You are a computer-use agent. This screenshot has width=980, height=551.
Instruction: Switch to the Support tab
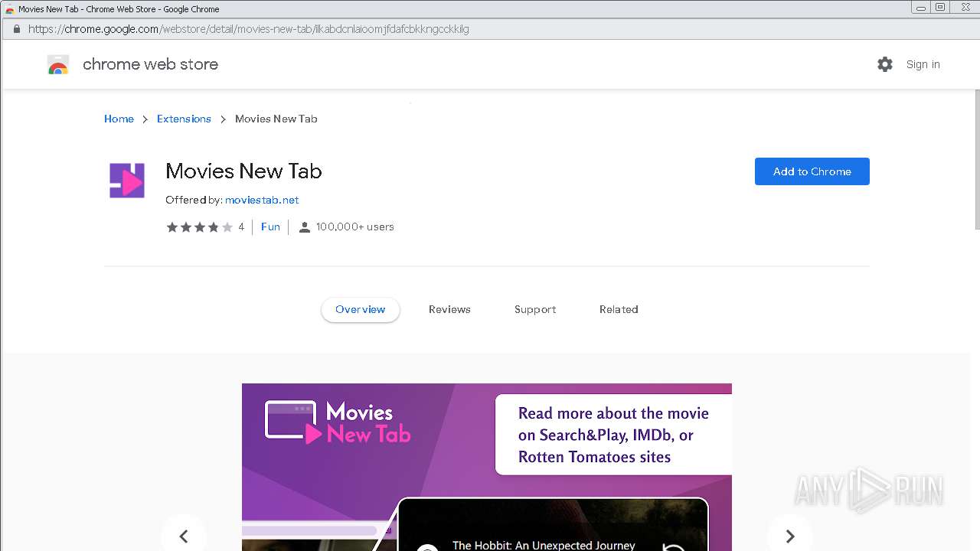coord(535,309)
